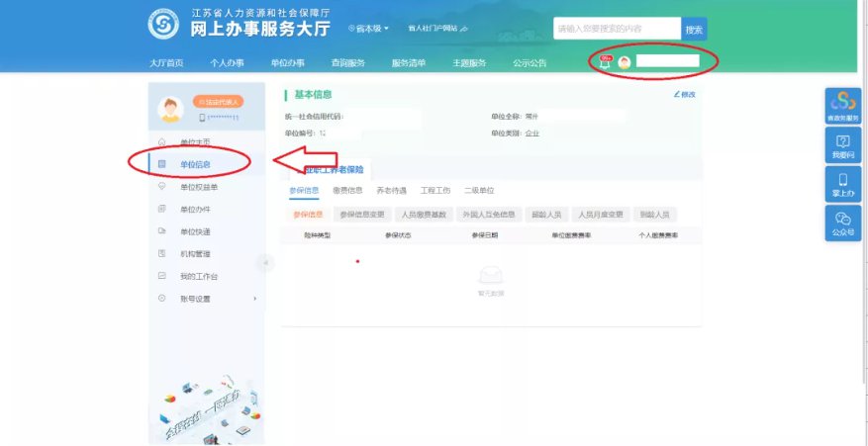868x446 pixels.
Task: Click the 单位缴费费率 column header
Action: pos(571,235)
